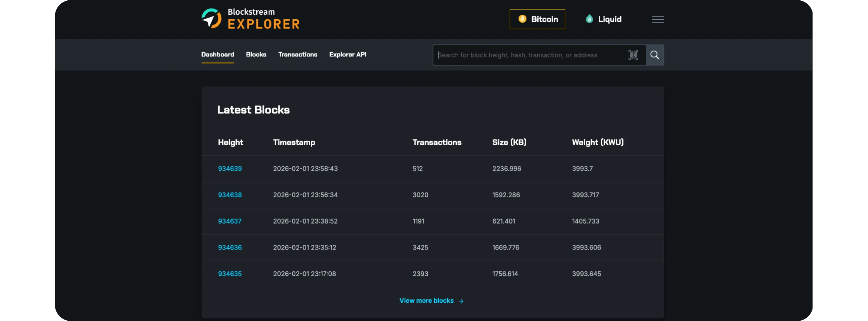The height and width of the screenshot is (321, 868).
Task: Click the arrow next to View more blocks
Action: pos(461,301)
